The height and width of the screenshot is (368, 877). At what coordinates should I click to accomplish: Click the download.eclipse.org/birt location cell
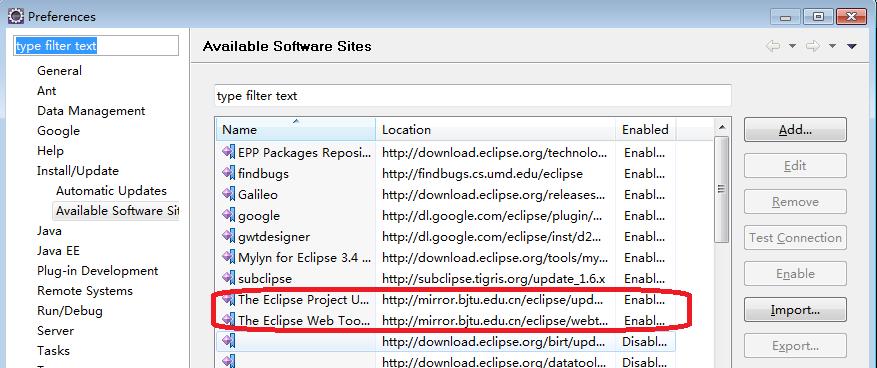(x=494, y=341)
